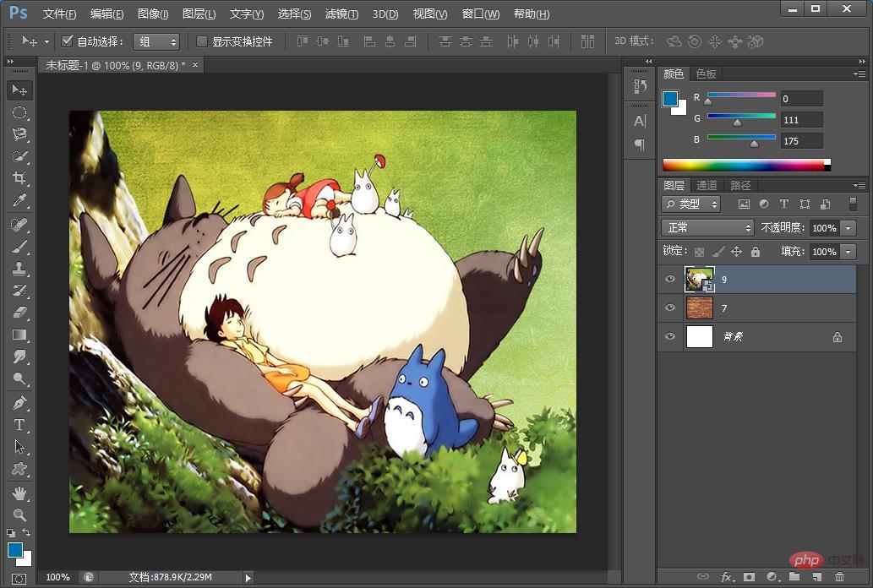Image resolution: width=873 pixels, height=588 pixels.
Task: Toggle background layer visibility eye
Action: 670,336
